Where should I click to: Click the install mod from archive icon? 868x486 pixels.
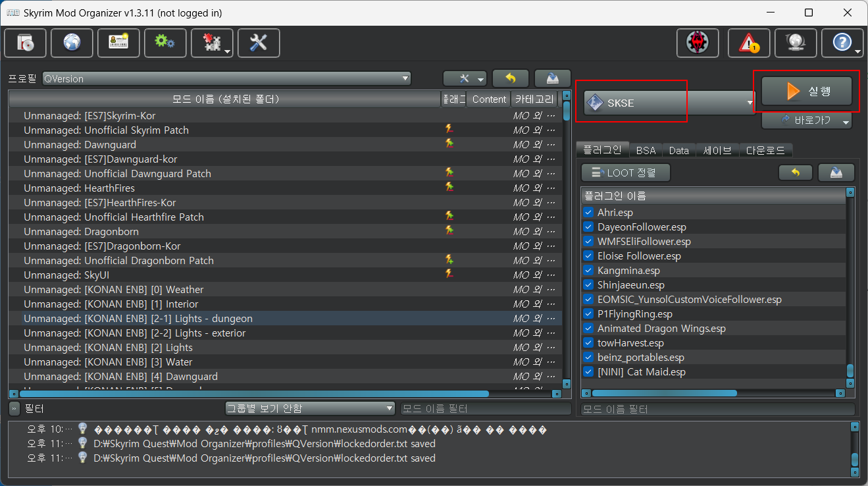coord(25,43)
